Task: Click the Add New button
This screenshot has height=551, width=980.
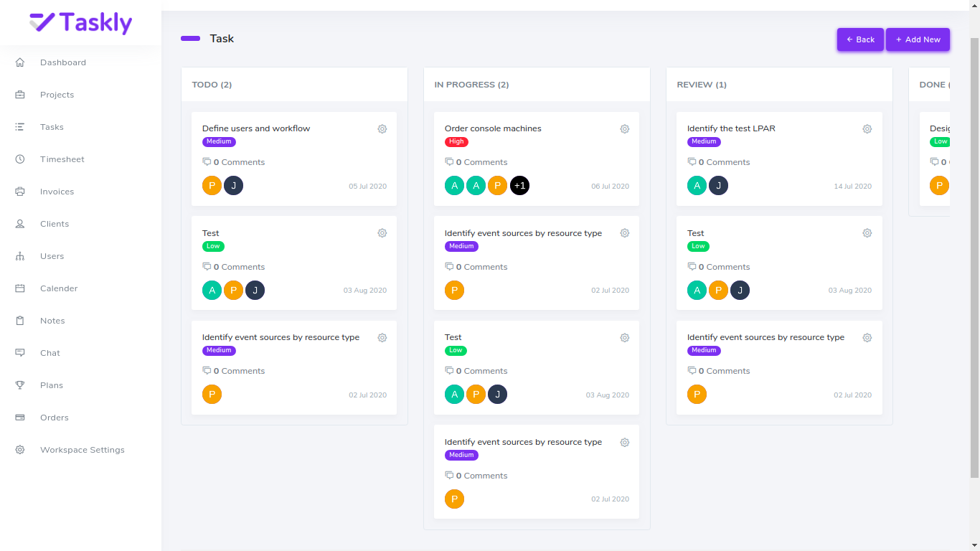Action: (x=918, y=39)
